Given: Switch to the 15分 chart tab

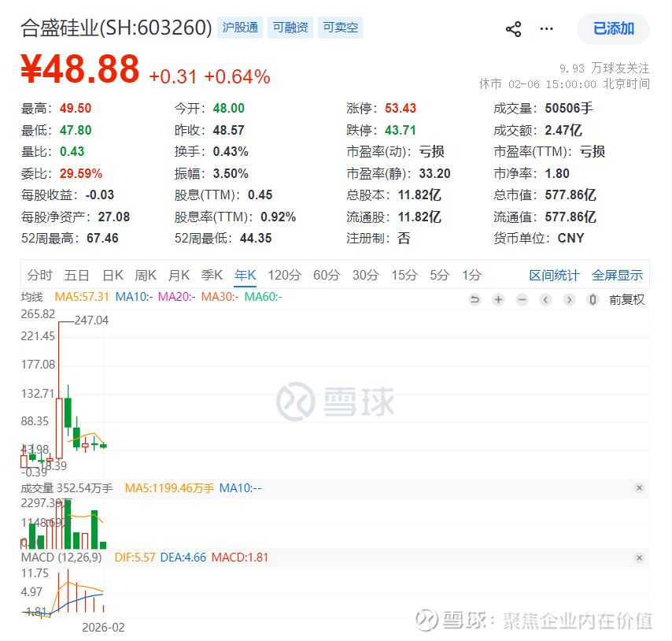Looking at the screenshot, I should [404, 275].
